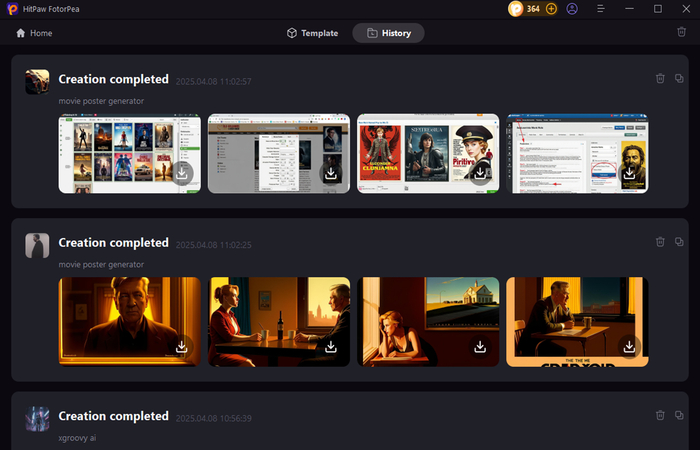Viewport: 700px width, 450px height.
Task: Switch to the Template tab
Action: click(x=312, y=33)
